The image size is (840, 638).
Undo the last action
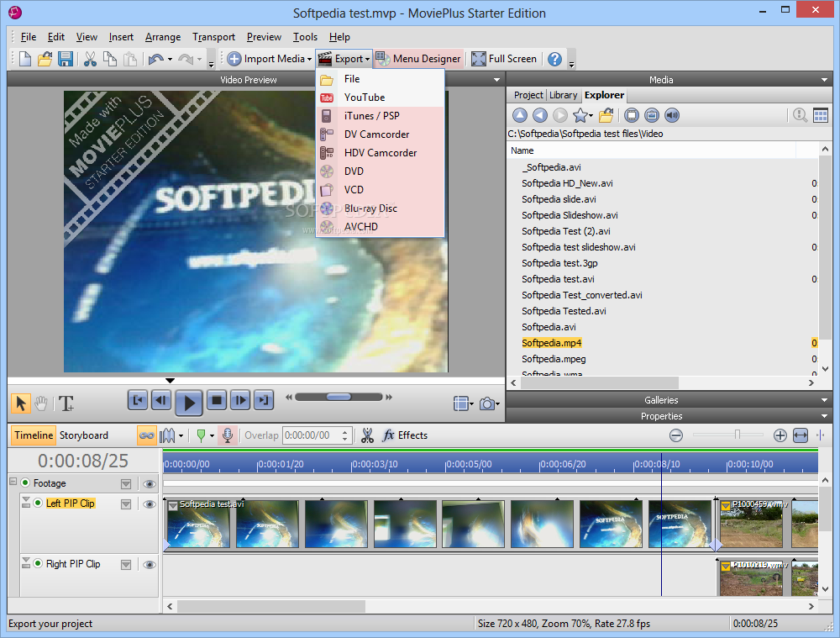click(x=156, y=59)
